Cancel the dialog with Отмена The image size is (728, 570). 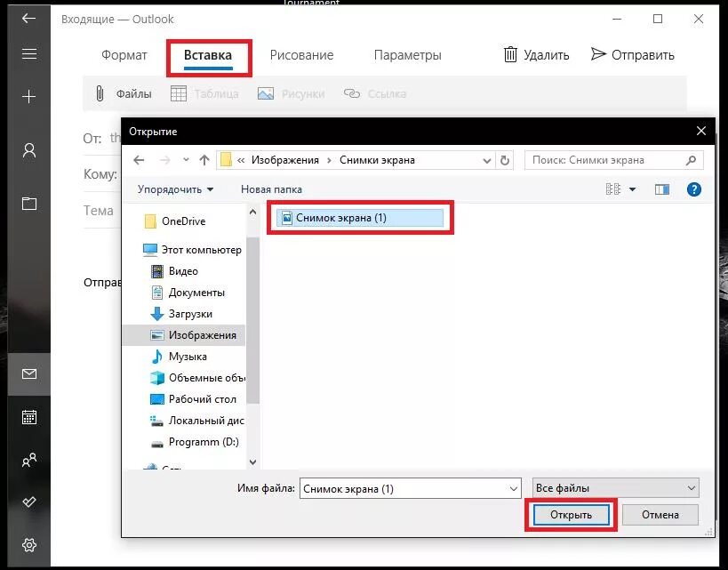(660, 515)
